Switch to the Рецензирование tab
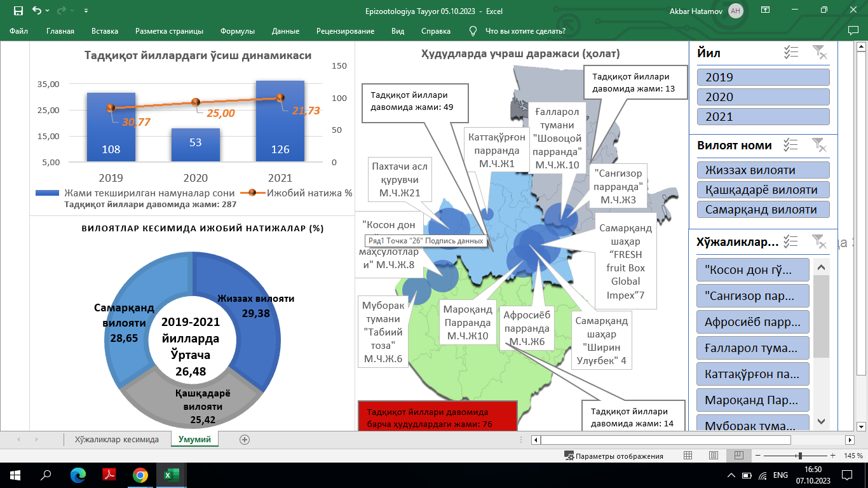 coord(345,30)
